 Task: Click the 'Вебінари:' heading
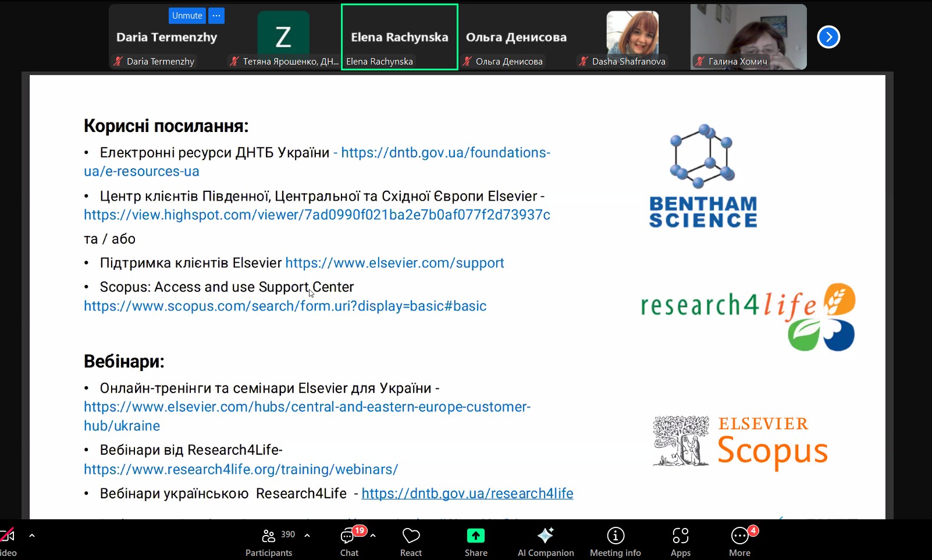124,362
